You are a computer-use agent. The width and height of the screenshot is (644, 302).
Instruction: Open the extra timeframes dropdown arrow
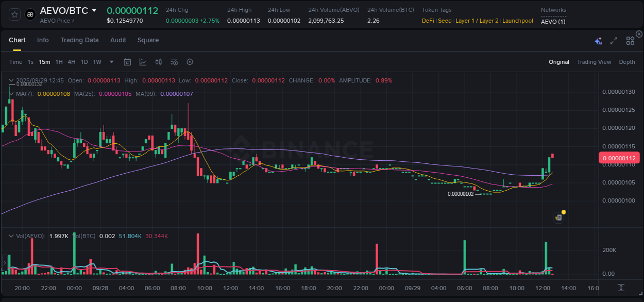pyautogui.click(x=111, y=62)
